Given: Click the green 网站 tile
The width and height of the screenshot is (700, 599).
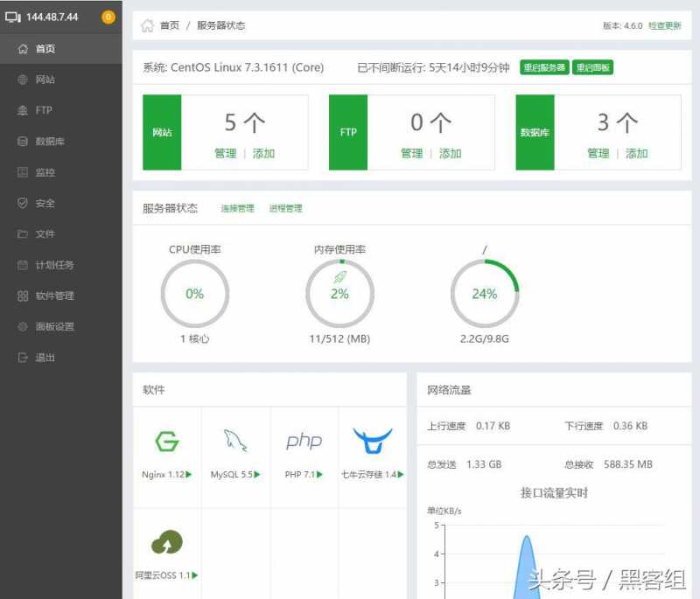Looking at the screenshot, I should [162, 132].
